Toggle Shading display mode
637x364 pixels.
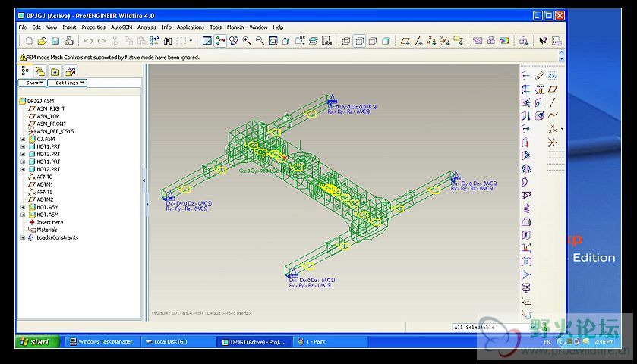pos(386,41)
